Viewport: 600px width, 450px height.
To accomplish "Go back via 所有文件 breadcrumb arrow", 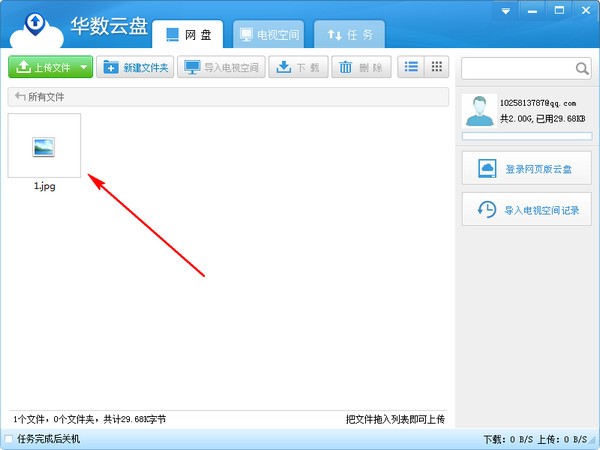I will (20, 96).
